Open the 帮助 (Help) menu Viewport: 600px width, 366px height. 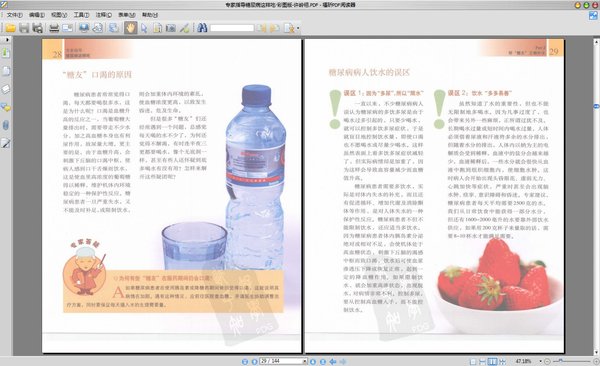tap(150, 15)
